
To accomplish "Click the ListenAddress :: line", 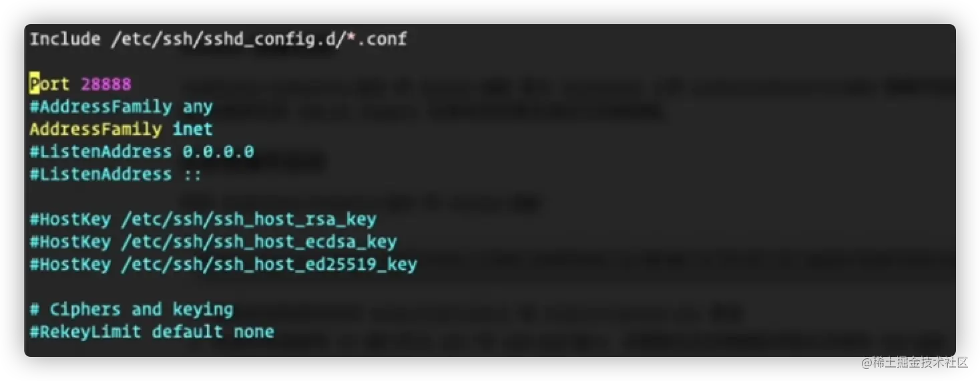I will [x=115, y=174].
